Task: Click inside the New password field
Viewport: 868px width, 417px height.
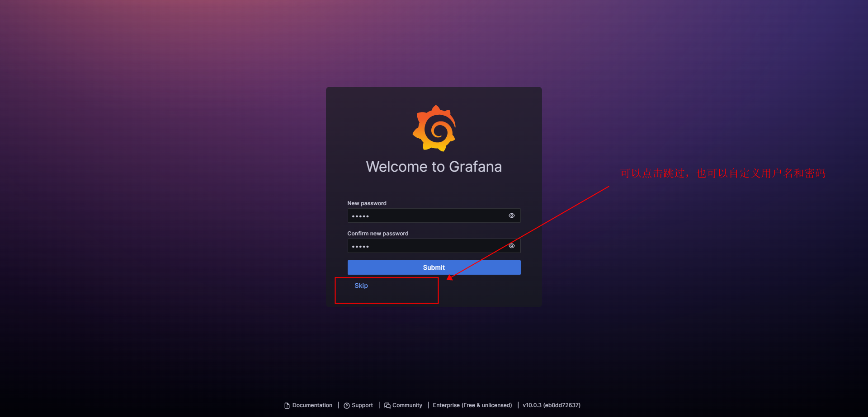Action: tap(425, 216)
